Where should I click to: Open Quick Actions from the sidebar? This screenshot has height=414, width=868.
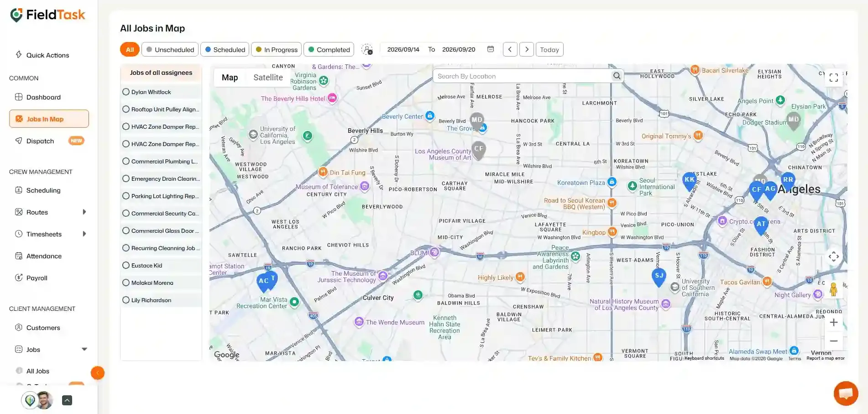pyautogui.click(x=42, y=55)
